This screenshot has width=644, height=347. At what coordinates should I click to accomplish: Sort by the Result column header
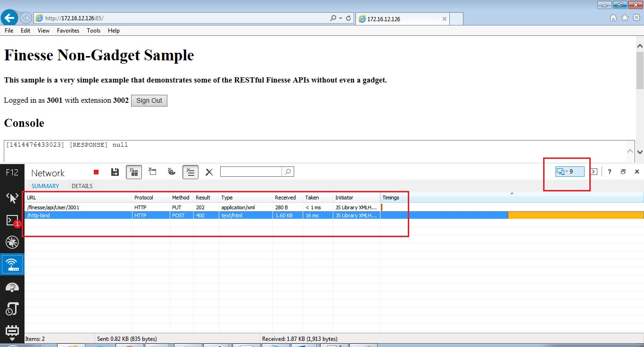206,198
